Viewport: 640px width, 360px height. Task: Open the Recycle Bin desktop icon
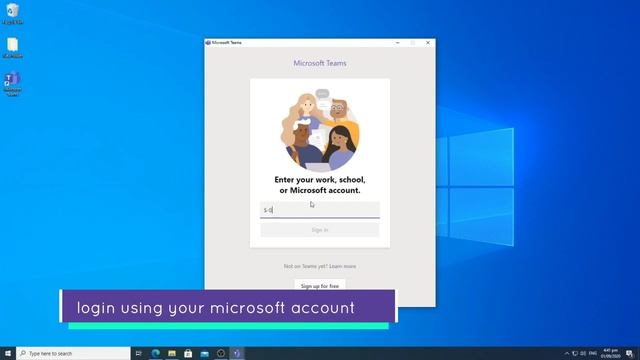[x=13, y=13]
